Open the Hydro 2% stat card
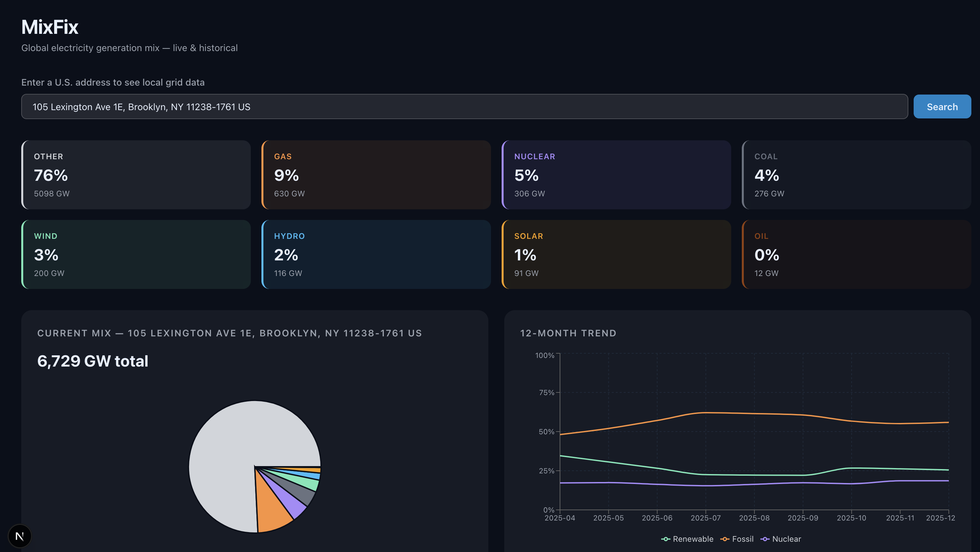 pos(376,254)
